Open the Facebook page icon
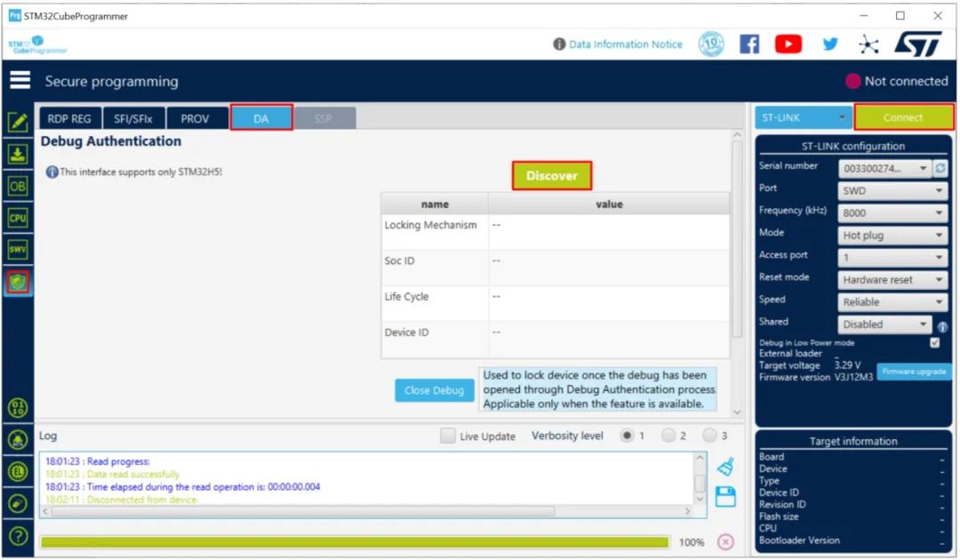 click(x=749, y=44)
